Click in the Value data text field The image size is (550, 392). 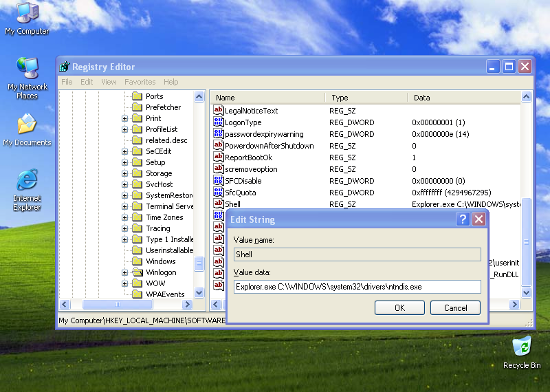357,287
